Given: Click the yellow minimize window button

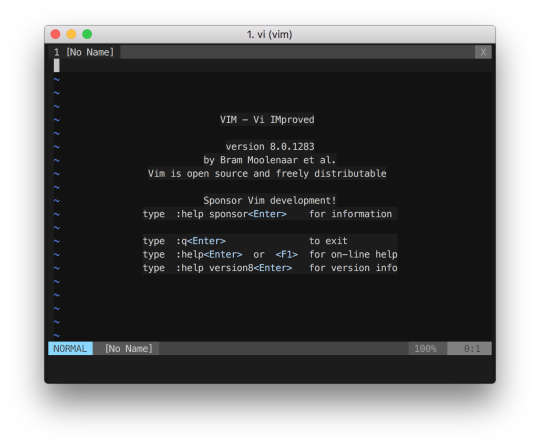Looking at the screenshot, I should coord(71,34).
